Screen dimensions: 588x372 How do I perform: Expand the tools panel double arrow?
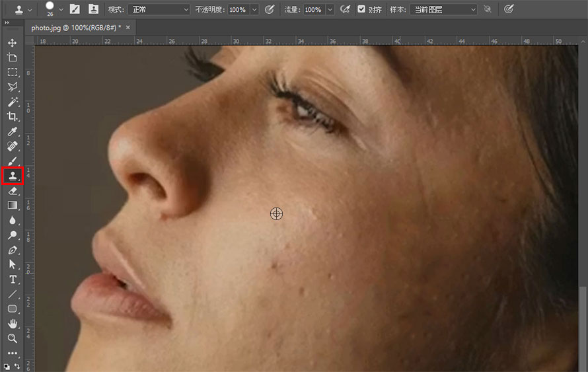point(7,22)
